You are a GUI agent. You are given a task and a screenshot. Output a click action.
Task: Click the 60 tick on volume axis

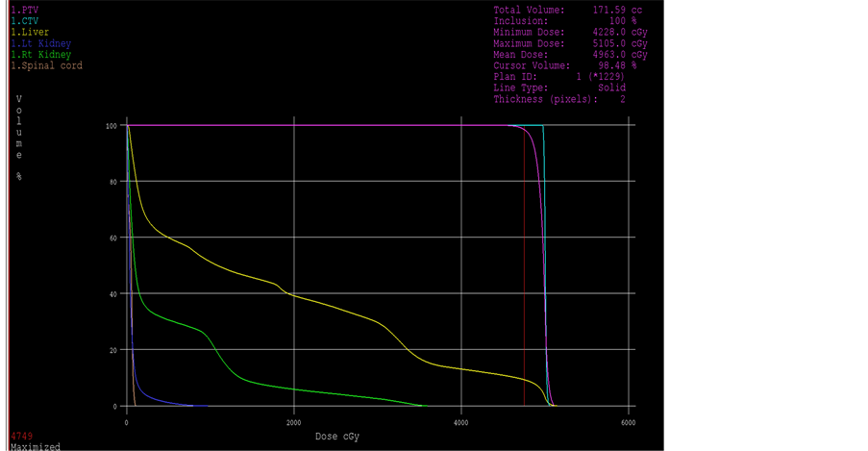click(112, 238)
